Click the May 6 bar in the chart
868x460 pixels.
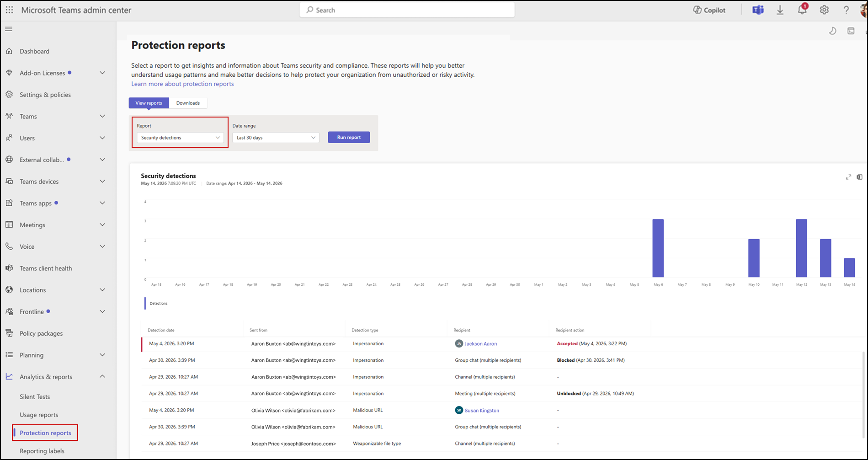coord(658,248)
